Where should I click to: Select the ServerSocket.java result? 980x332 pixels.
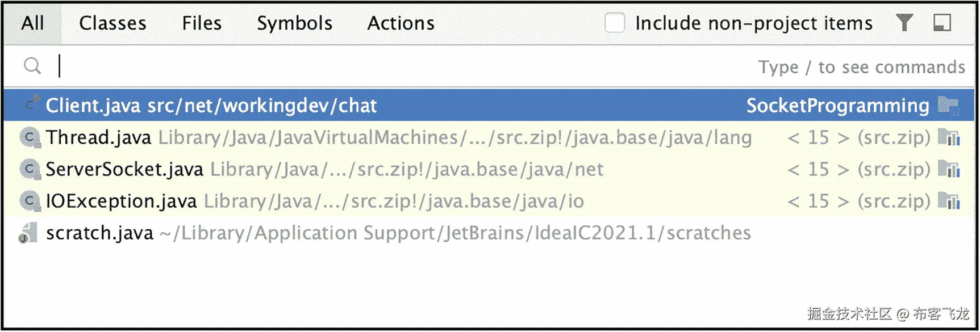pyautogui.click(x=124, y=169)
